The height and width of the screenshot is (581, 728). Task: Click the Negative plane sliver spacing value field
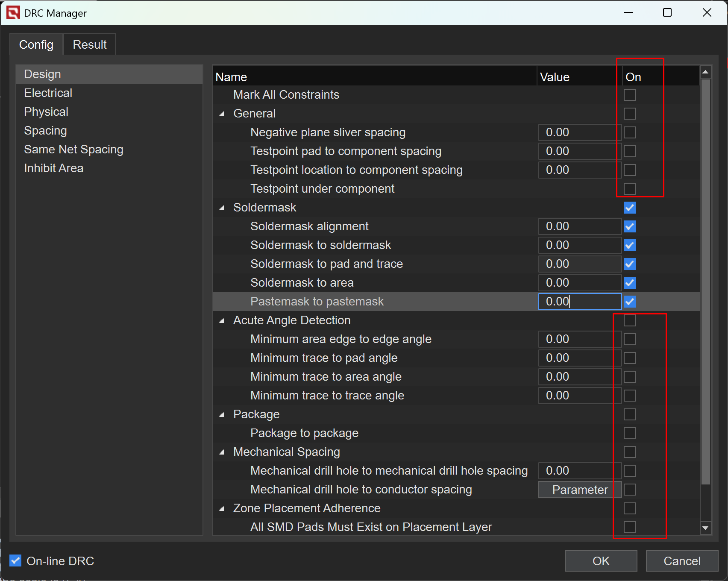[579, 132]
